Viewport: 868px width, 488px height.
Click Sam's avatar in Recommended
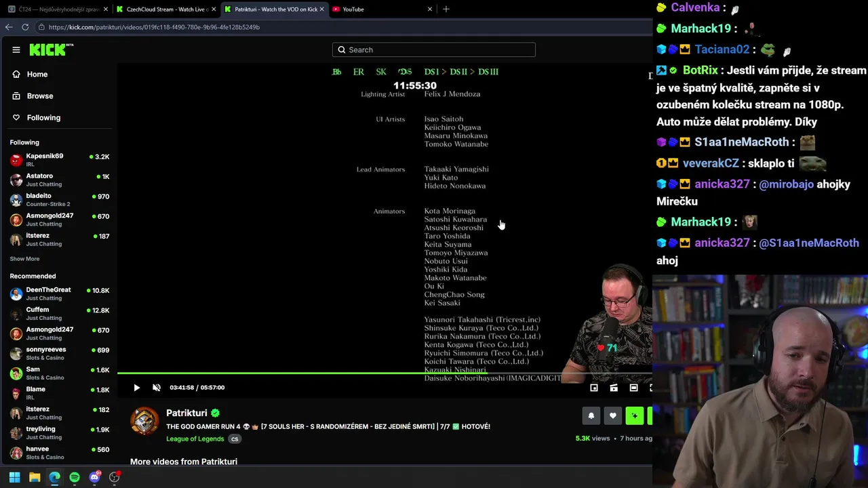(x=16, y=373)
